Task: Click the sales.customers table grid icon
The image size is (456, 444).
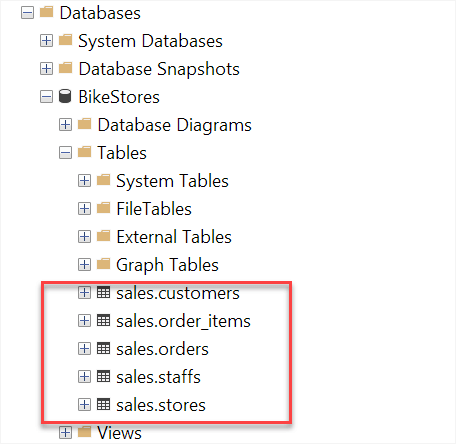Action: 103,293
